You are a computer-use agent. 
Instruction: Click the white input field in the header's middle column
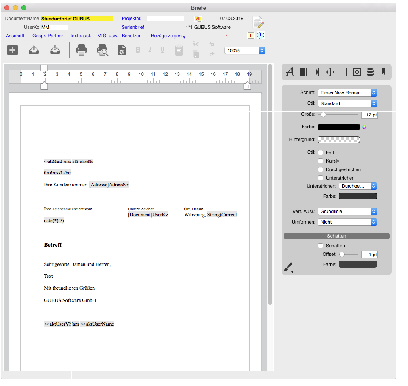pyautogui.click(x=165, y=18)
